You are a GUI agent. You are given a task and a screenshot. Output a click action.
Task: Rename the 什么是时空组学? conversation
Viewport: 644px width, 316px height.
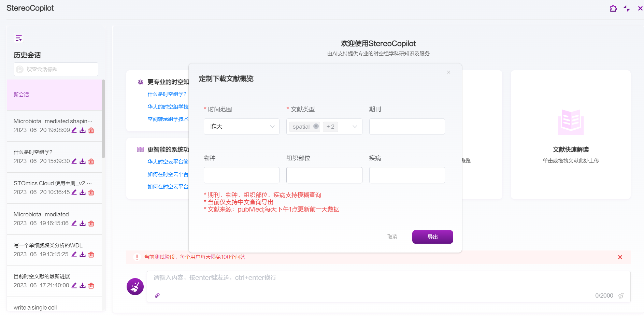[x=74, y=161]
